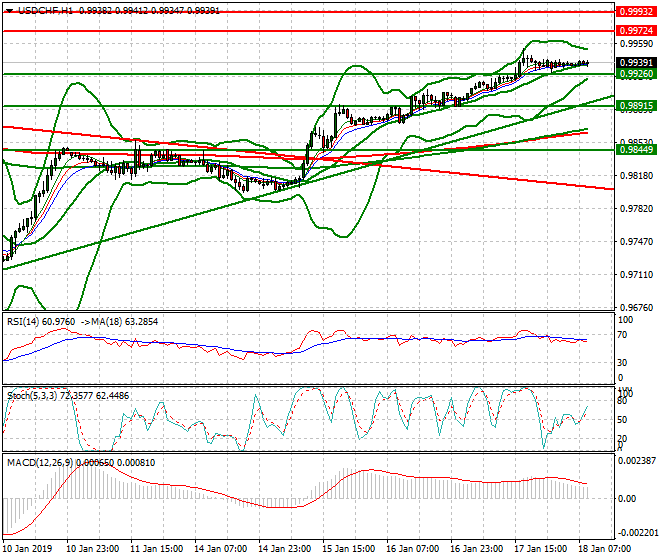This screenshot has width=660, height=560.
Task: Select the 0.99932 red price label
Action: (636, 12)
